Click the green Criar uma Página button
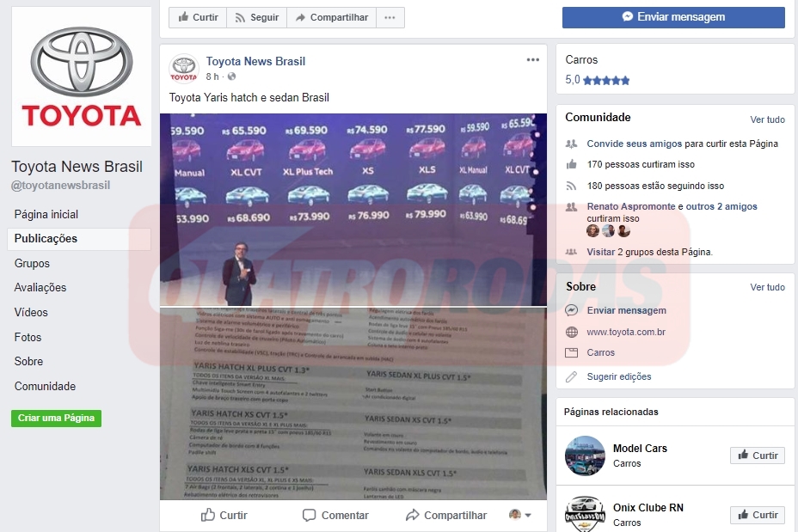 (x=56, y=418)
